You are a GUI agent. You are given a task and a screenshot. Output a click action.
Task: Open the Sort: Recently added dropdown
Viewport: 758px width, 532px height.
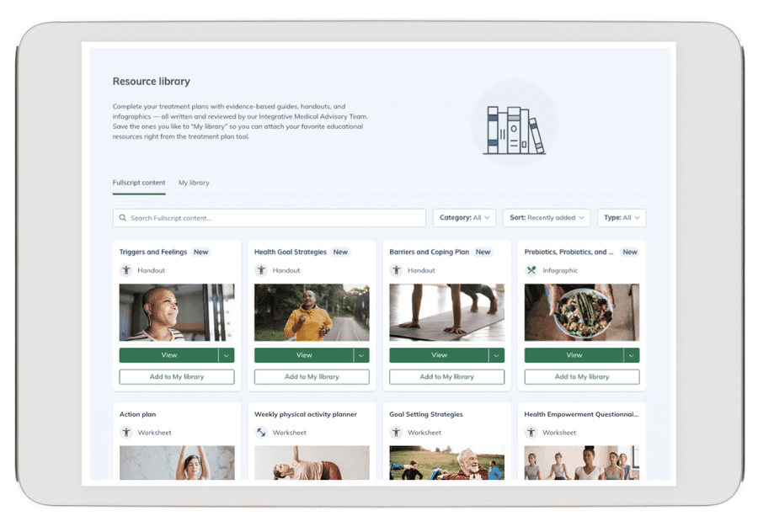(x=547, y=218)
